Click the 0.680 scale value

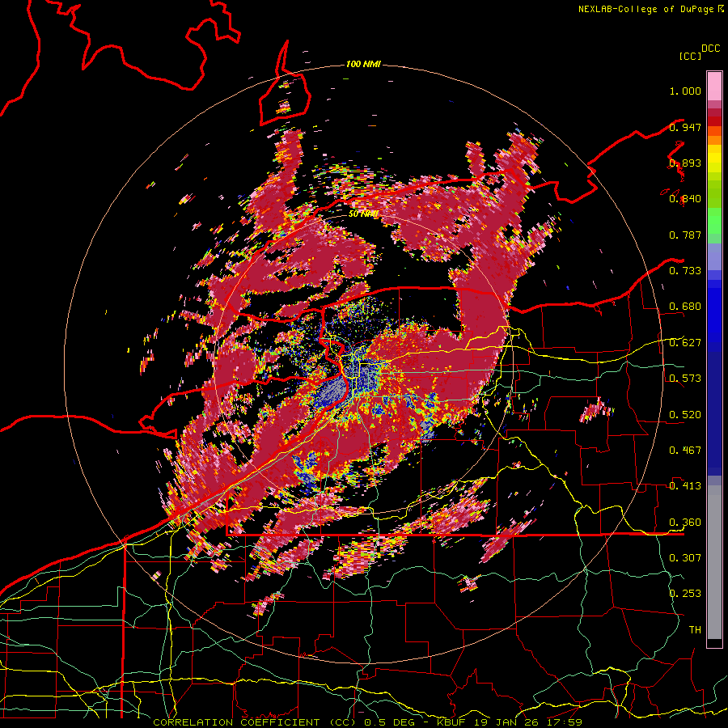(x=685, y=307)
